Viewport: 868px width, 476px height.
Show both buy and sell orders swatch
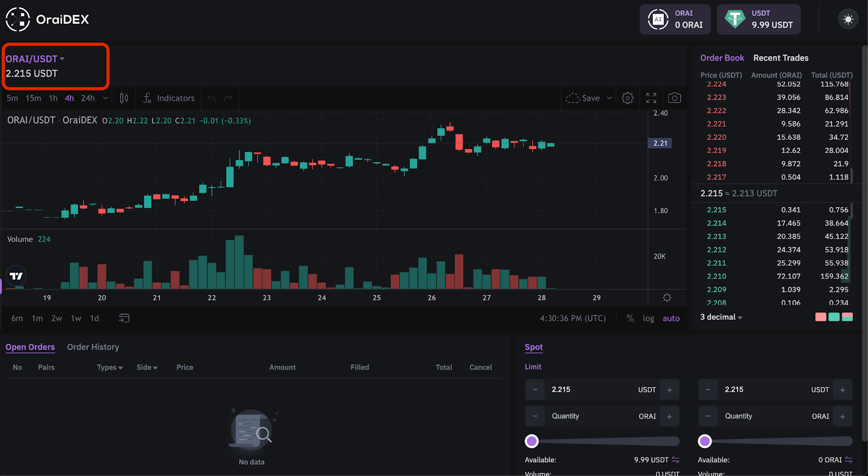point(847,317)
